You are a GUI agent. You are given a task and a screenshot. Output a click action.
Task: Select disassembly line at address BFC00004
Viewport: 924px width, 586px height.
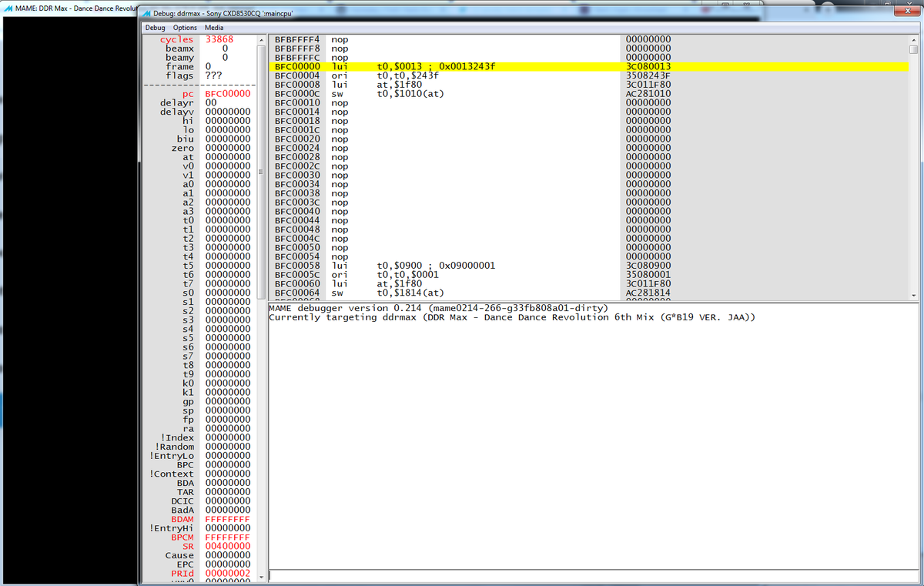[x=589, y=75]
